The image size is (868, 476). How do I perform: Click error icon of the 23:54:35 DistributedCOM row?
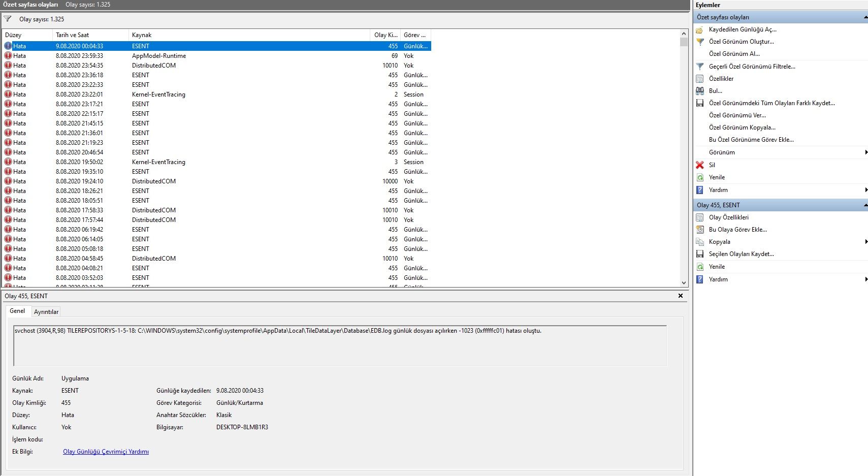[8, 66]
